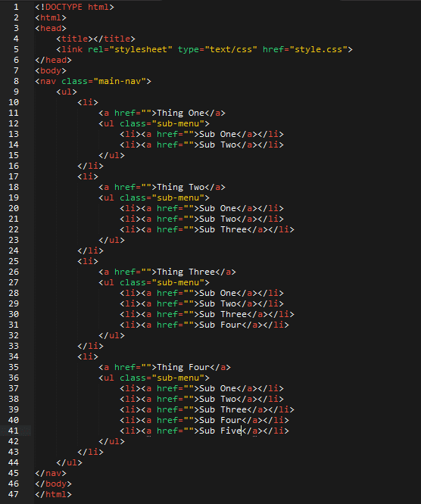Click the closing ul tag on line 44

point(69,463)
